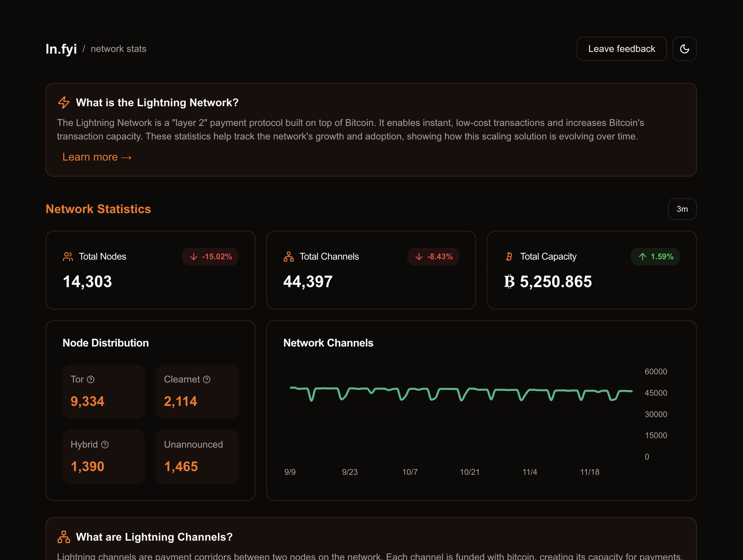Click the Tor node count 9,334
This screenshot has height=560, width=743.
[88, 401]
